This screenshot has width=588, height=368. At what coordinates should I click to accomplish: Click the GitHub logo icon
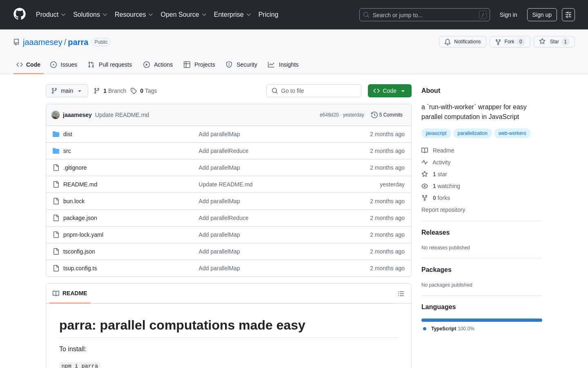pos(20,14)
